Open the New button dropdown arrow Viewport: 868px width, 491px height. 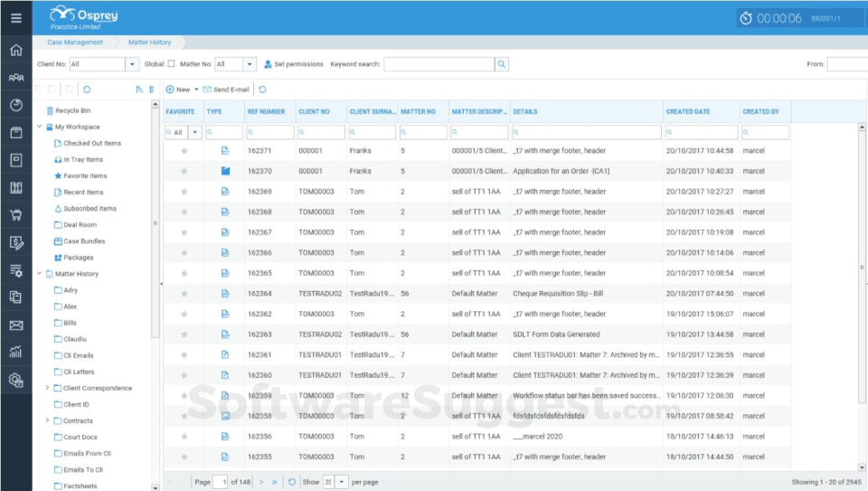[196, 90]
